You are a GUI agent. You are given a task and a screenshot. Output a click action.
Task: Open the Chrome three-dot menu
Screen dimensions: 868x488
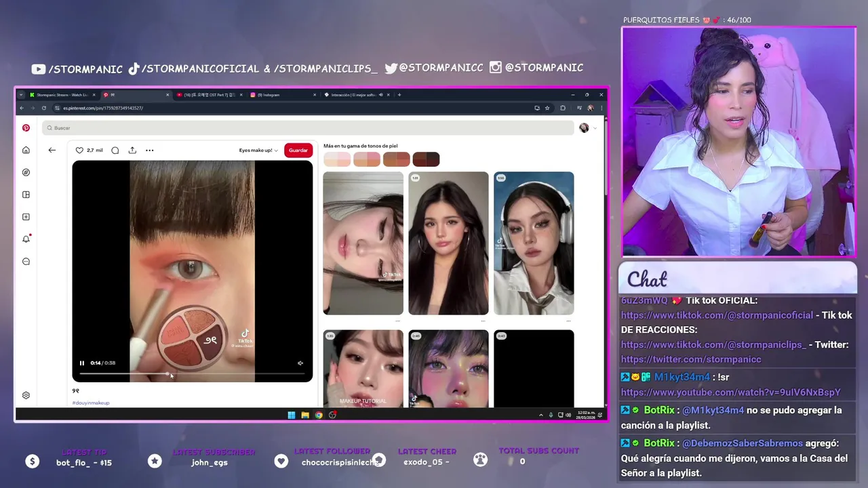click(601, 108)
